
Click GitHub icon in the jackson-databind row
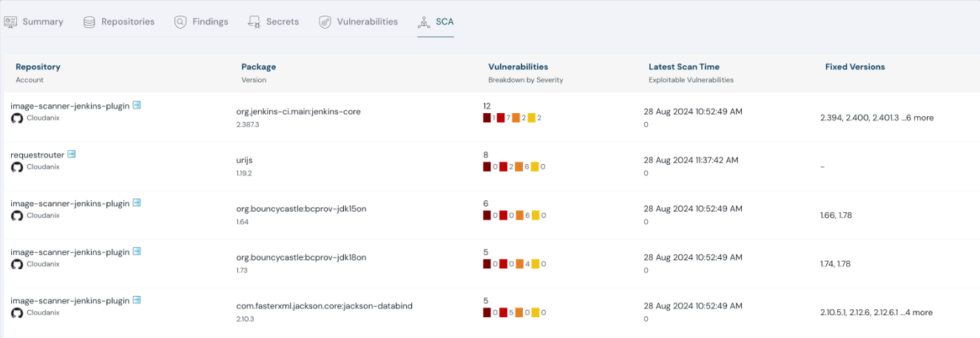(x=17, y=314)
